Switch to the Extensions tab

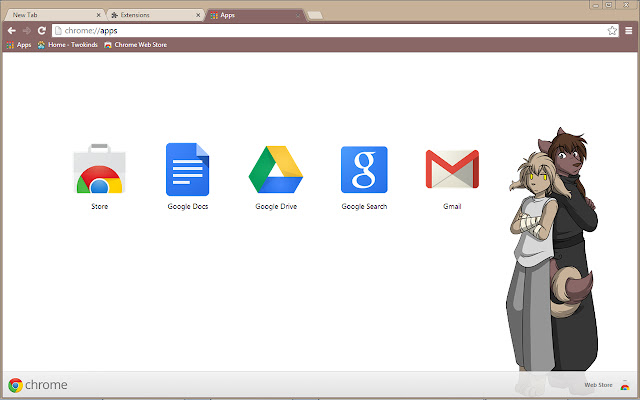click(155, 15)
